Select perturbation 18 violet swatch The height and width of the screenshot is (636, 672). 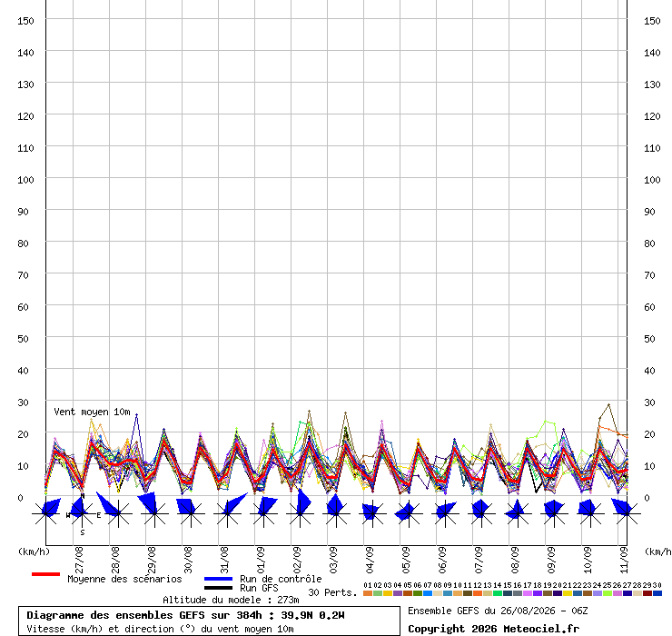(538, 593)
